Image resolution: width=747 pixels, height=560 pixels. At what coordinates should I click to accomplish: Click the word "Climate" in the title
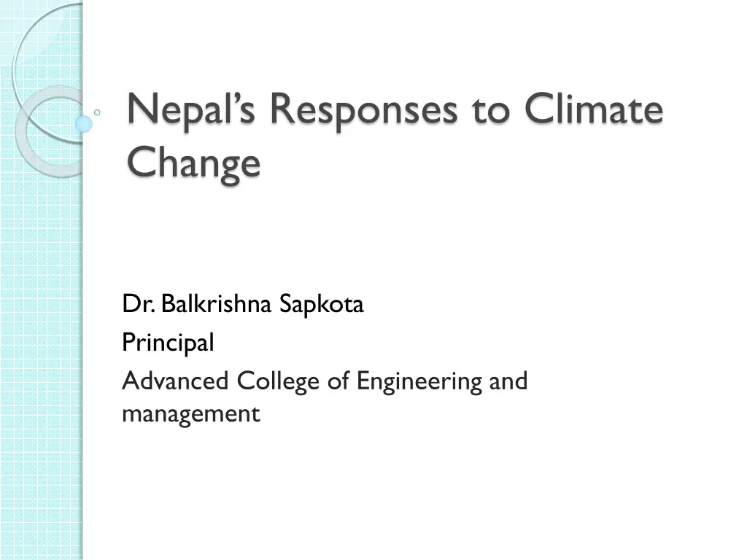(x=592, y=111)
